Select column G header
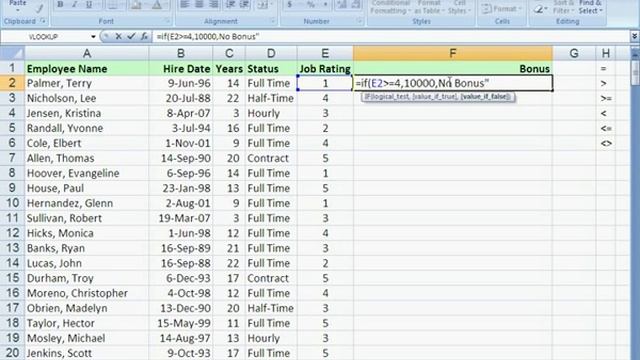640x360 pixels. coord(574,53)
